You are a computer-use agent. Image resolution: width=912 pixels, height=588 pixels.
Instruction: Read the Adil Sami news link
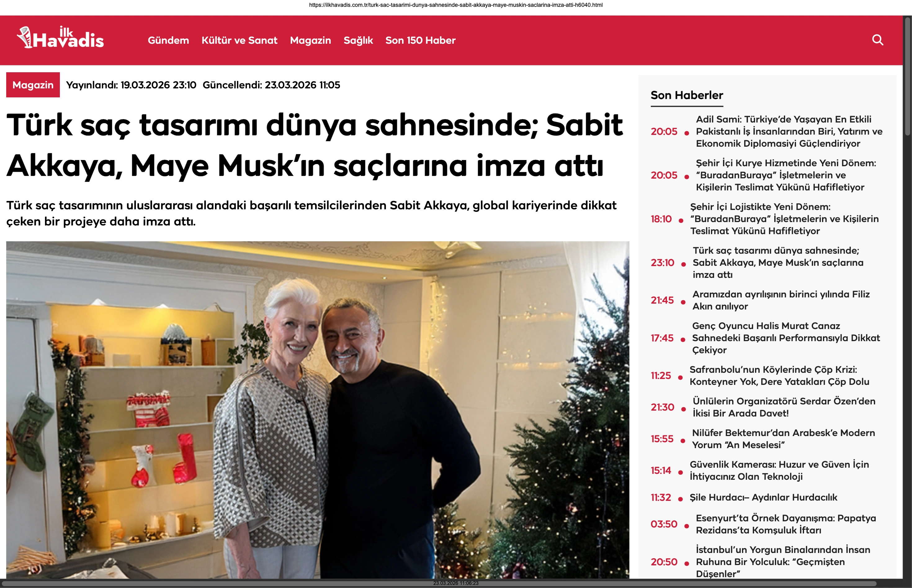pyautogui.click(x=789, y=131)
